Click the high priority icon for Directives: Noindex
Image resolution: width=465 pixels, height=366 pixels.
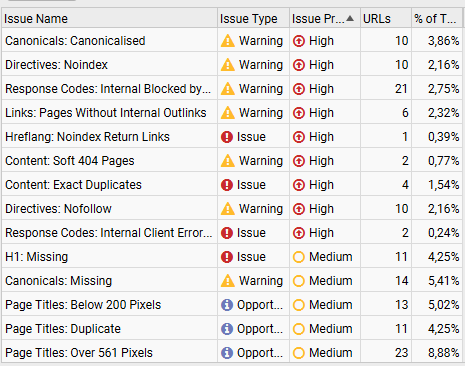tap(299, 65)
